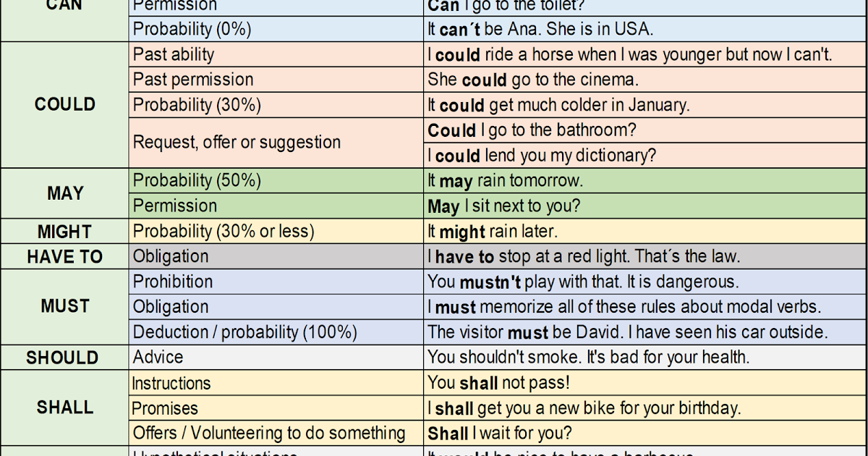Click the SHALL modal verb cell
The image size is (868, 456).
[x=64, y=408]
